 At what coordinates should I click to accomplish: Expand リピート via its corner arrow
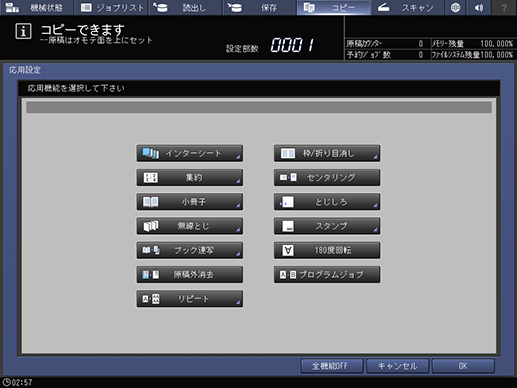pyautogui.click(x=238, y=302)
